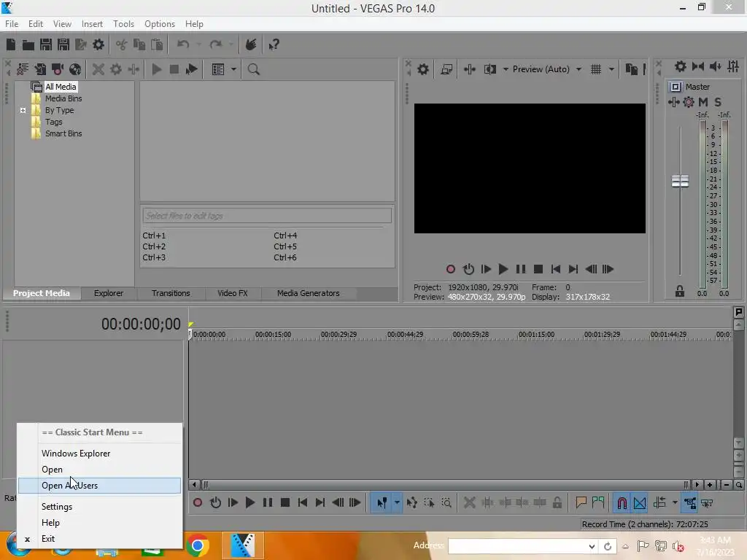Viewport: 747px width, 560px height.
Task: Open Master bus audio properties gear
Action: [681, 66]
